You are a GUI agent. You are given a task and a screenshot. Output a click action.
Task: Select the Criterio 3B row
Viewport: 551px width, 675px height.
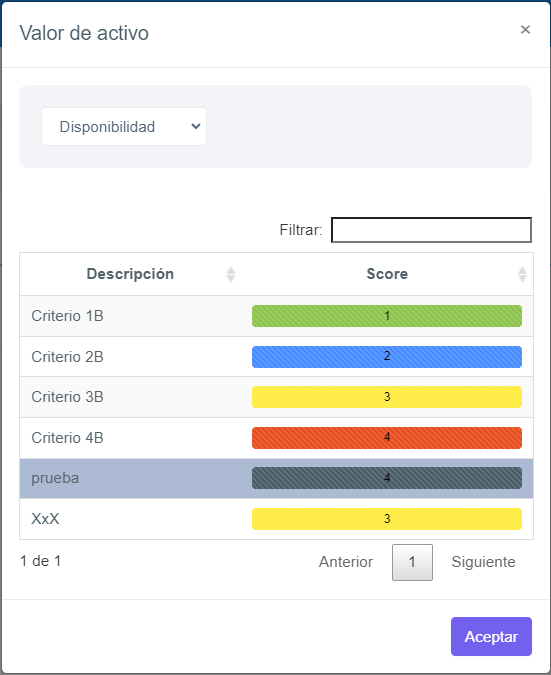click(x=276, y=397)
